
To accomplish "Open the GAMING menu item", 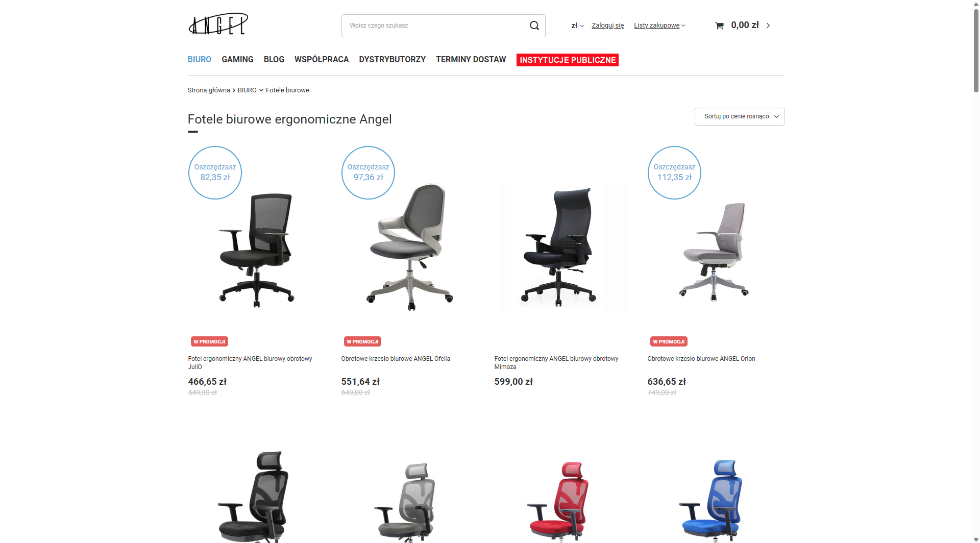I will 237,60.
